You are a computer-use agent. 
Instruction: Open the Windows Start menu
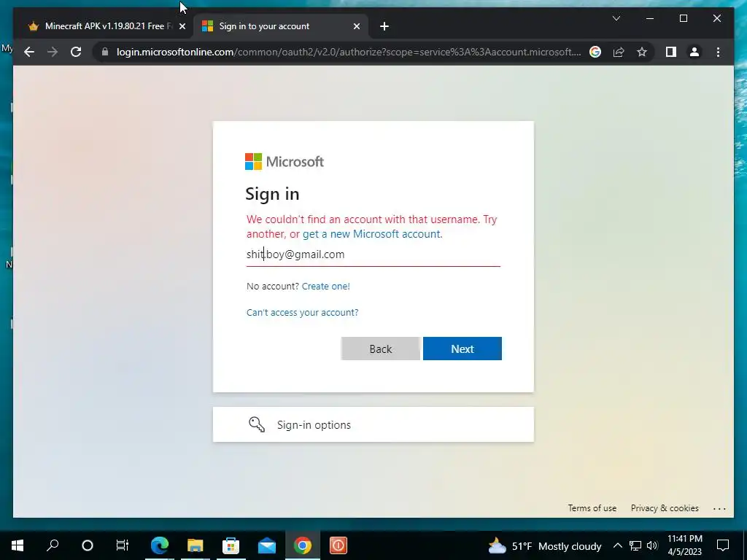coord(18,545)
